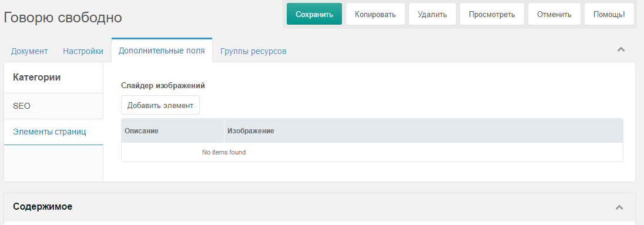The width and height of the screenshot is (644, 225).
Task: Switch to the Настройки tab
Action: (x=83, y=51)
